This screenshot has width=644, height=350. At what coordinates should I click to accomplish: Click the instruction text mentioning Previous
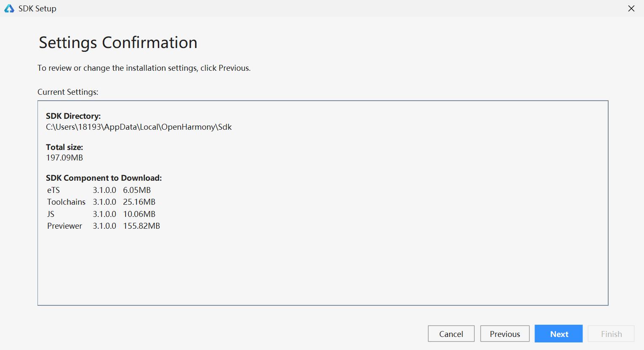[144, 68]
